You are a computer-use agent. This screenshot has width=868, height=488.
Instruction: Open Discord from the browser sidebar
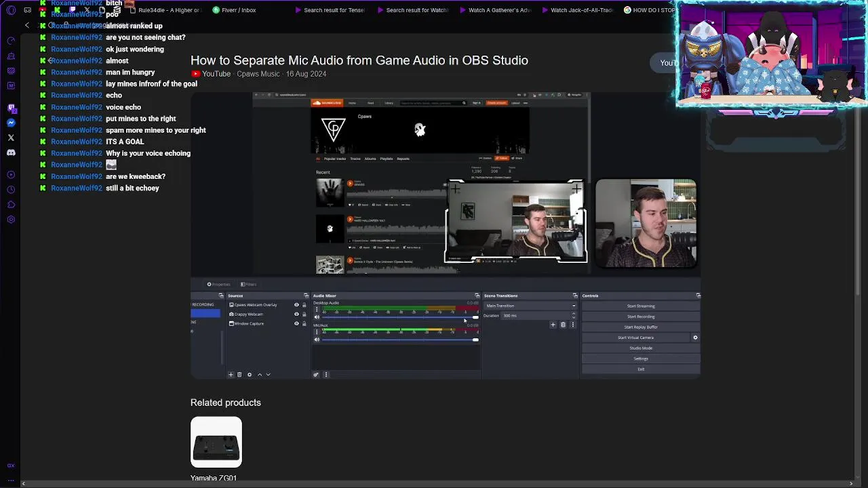point(11,152)
